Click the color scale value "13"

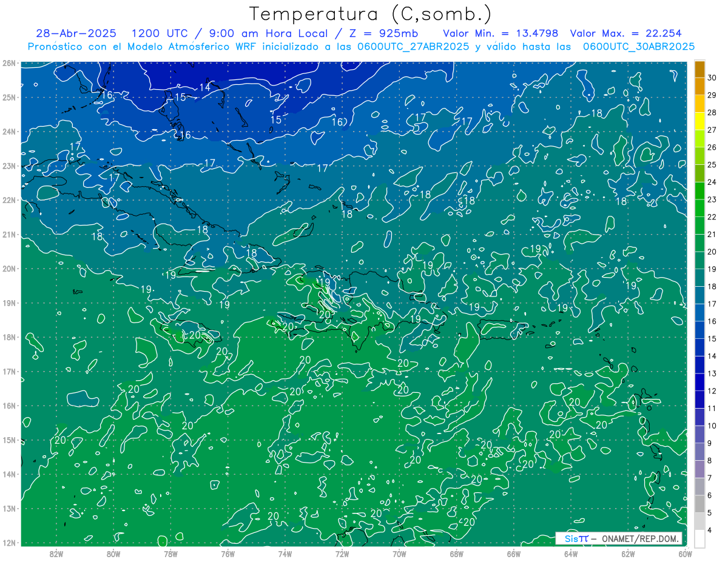712,373
